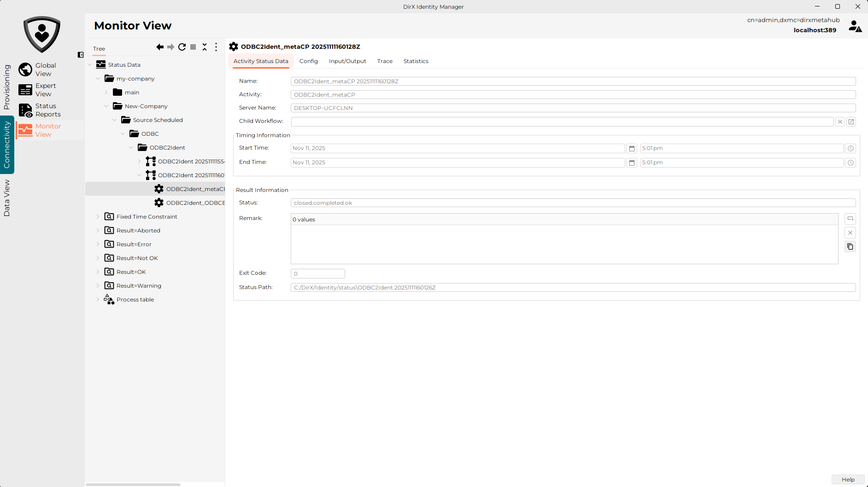Expand the ODBC2Ident 20251111155 workflow
The image size is (868, 487).
(139, 162)
